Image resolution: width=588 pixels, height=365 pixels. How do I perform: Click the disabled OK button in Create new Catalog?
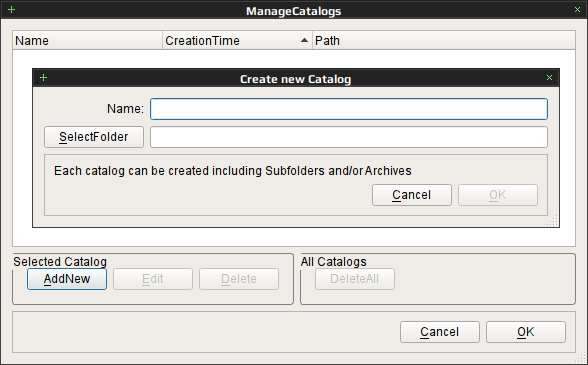pyautogui.click(x=498, y=195)
